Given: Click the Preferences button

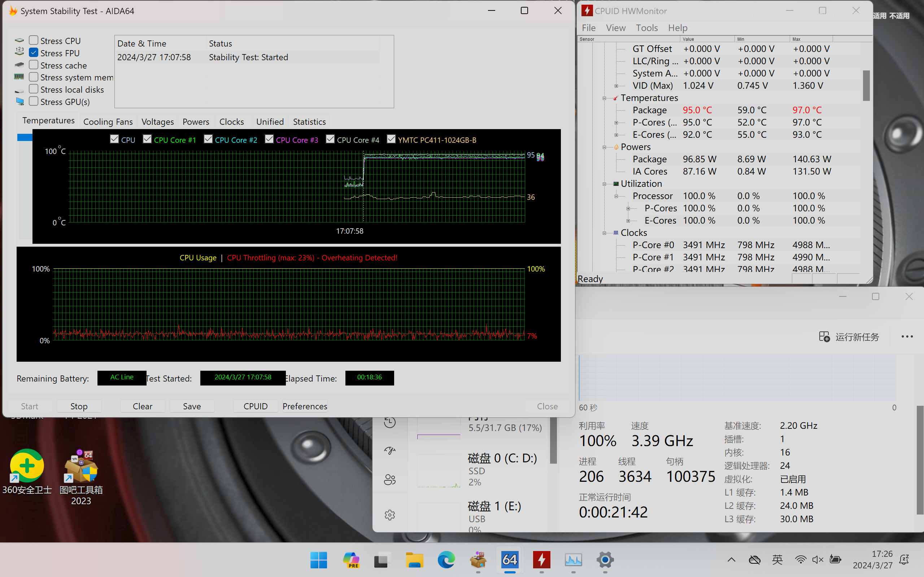Looking at the screenshot, I should 305,406.
